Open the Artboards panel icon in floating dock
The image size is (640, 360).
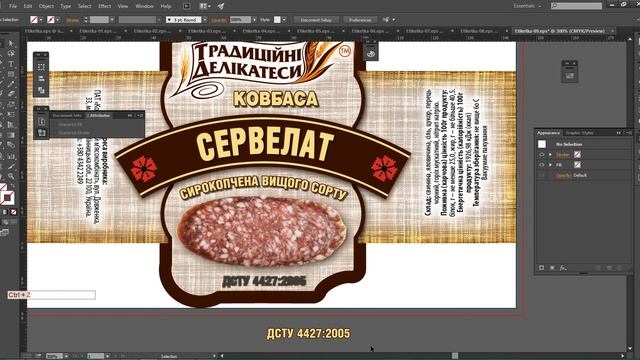(41, 67)
